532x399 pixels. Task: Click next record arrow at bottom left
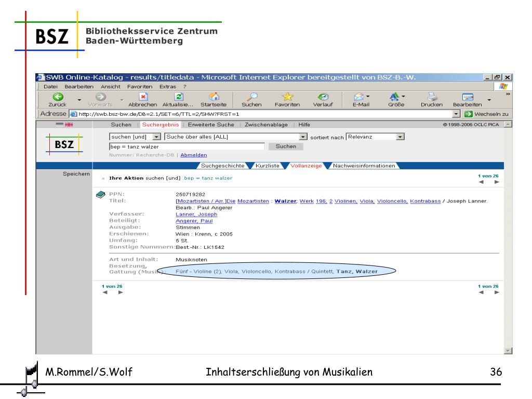click(121, 292)
